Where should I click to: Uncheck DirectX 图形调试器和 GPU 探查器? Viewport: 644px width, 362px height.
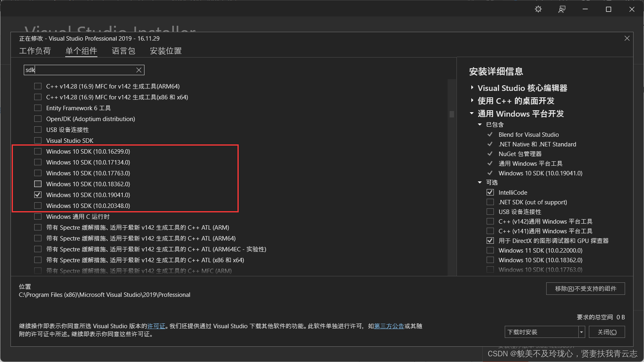click(x=490, y=241)
